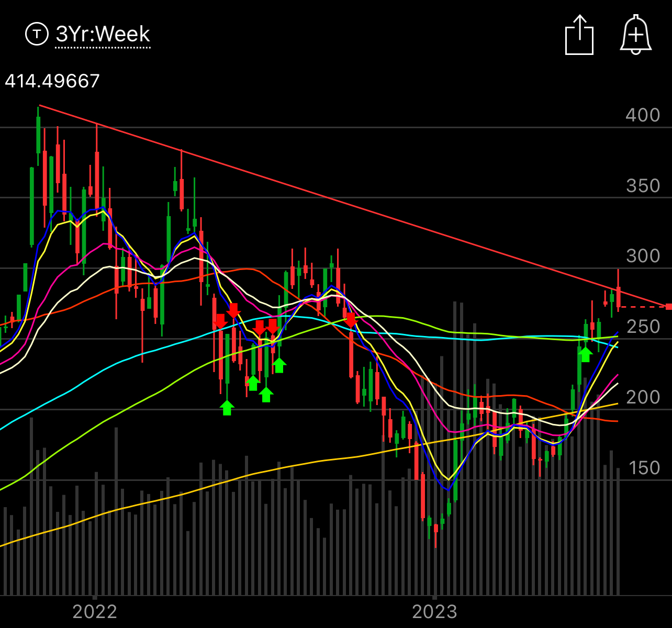
Task: Tap the 150 price axis label
Action: (643, 468)
